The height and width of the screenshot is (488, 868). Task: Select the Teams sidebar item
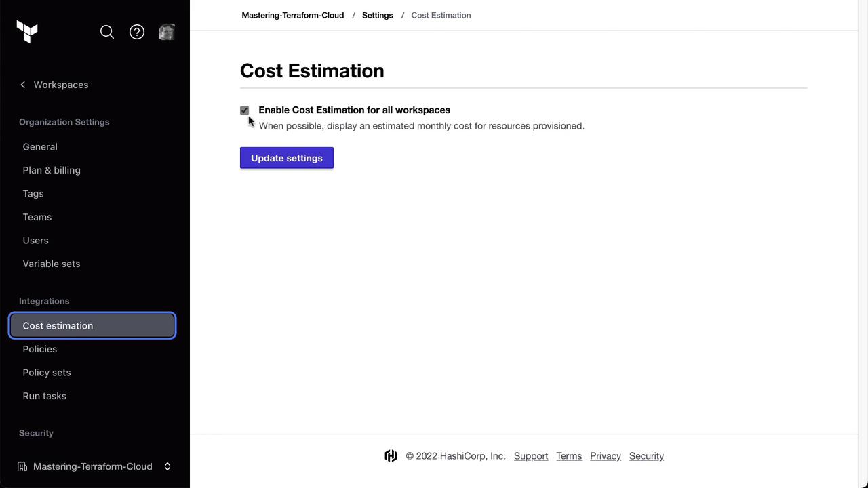(37, 217)
